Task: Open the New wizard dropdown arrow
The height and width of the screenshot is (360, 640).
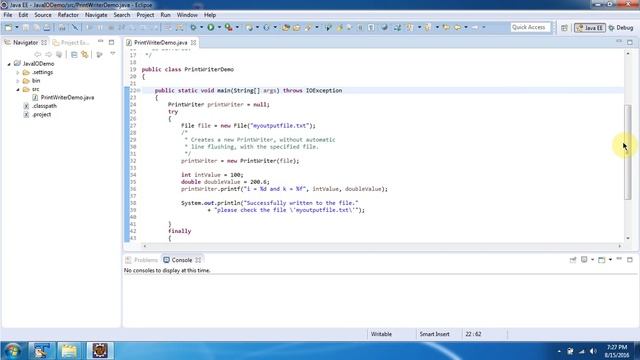Action: [x=17, y=27]
